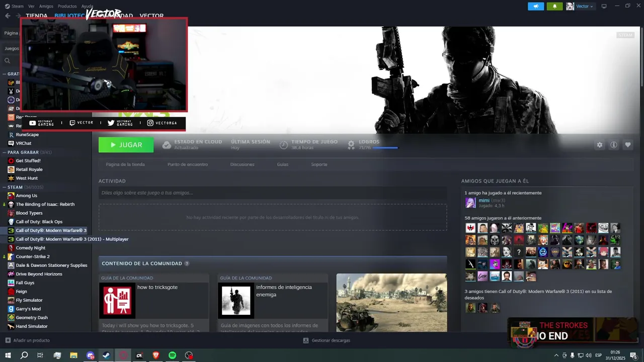Open Windows notification center
The height and width of the screenshot is (362, 644).
(x=634, y=355)
